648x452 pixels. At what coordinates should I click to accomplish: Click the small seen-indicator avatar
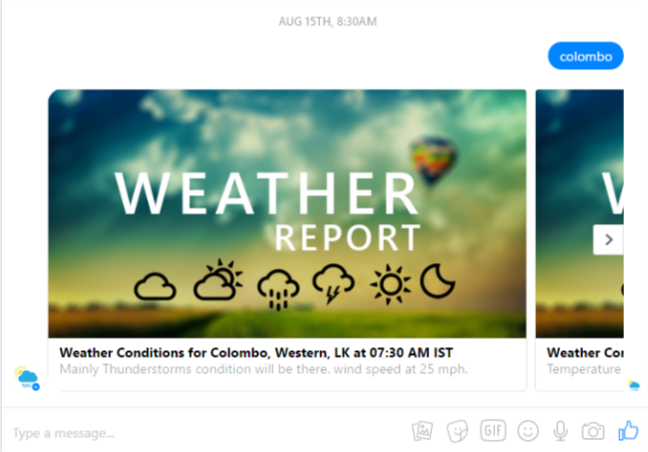click(634, 385)
